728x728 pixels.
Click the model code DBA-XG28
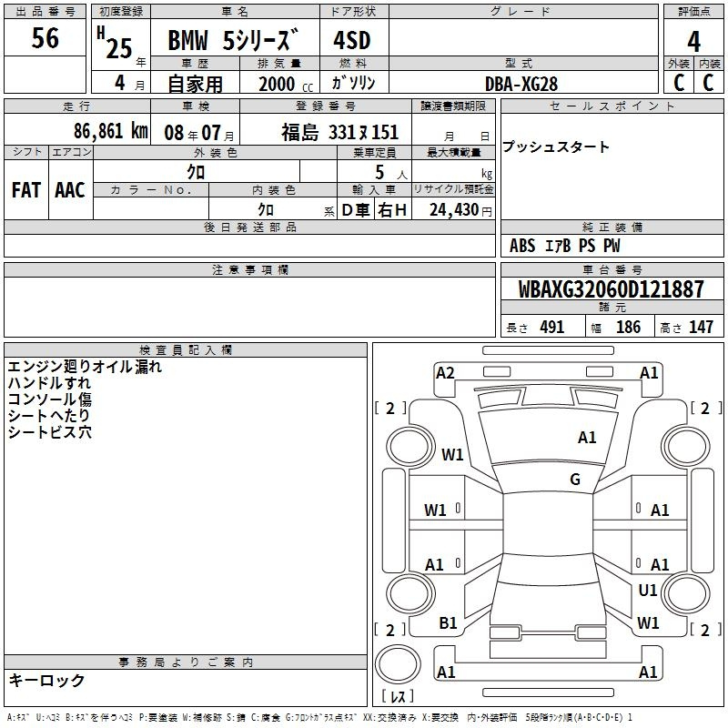coord(521,84)
